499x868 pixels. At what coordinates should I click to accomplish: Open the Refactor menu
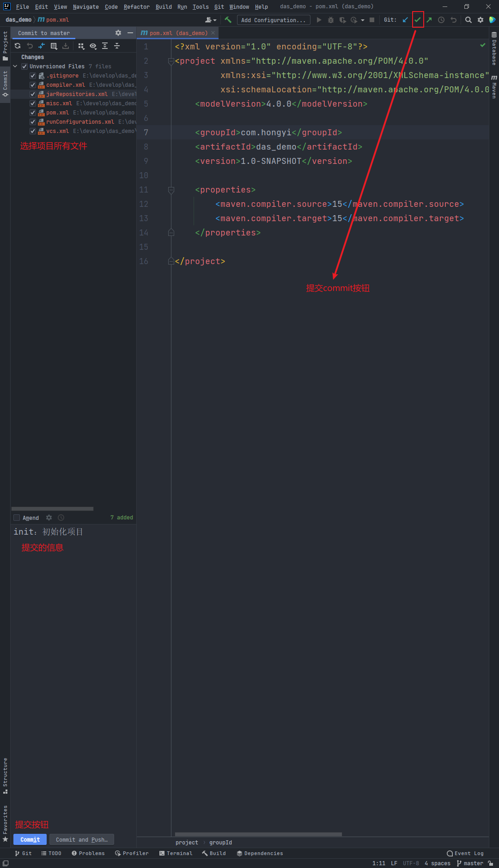(x=136, y=7)
